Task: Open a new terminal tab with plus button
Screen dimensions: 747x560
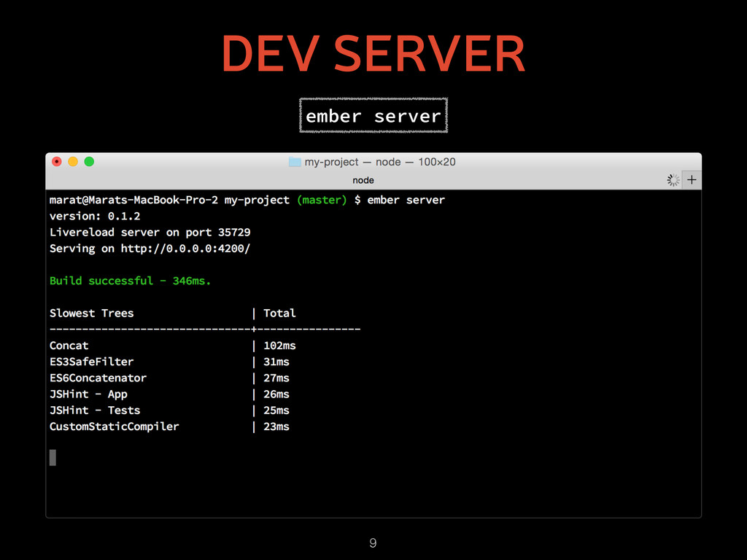Action: [x=692, y=180]
